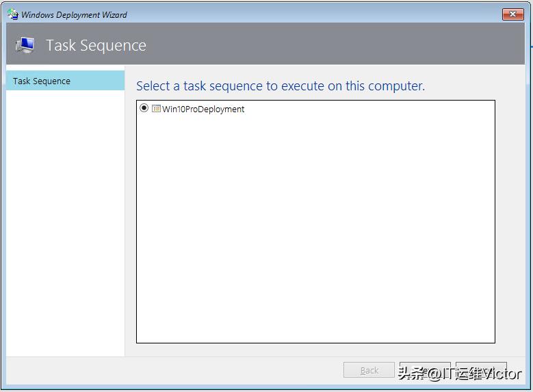Click the Windows Deployment Wizard title bar icon
Image resolution: width=533 pixels, height=392 pixels.
click(12, 14)
